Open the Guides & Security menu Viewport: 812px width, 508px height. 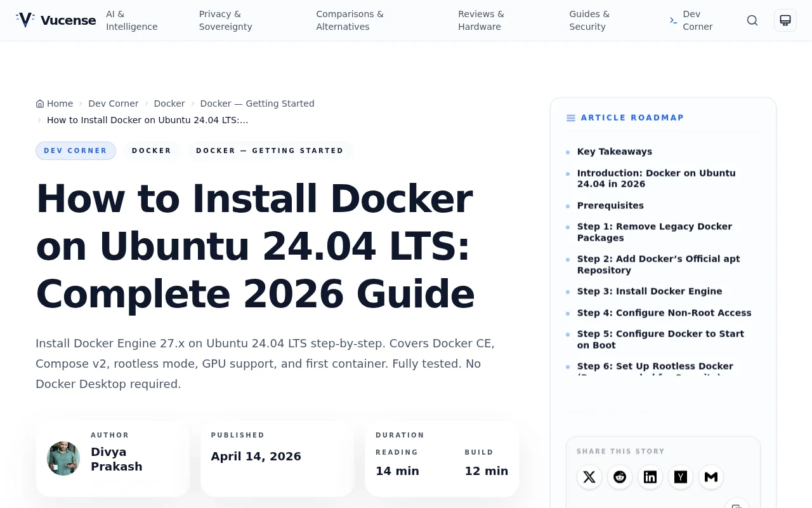point(589,20)
